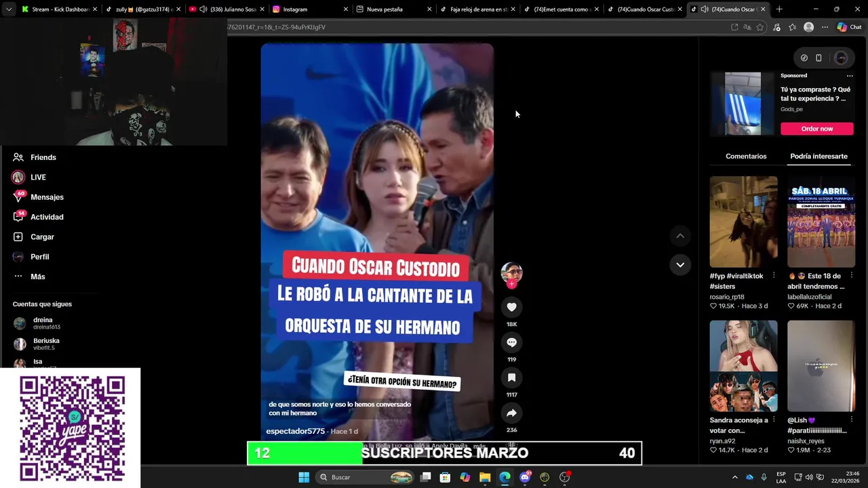The image size is (868, 488).
Task: Follow creator with red plus badge
Action: point(511,285)
